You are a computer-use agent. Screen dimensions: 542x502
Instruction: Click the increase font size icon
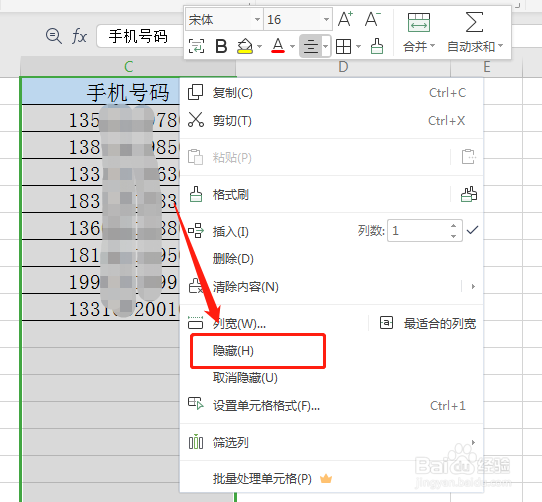pyautogui.click(x=345, y=19)
